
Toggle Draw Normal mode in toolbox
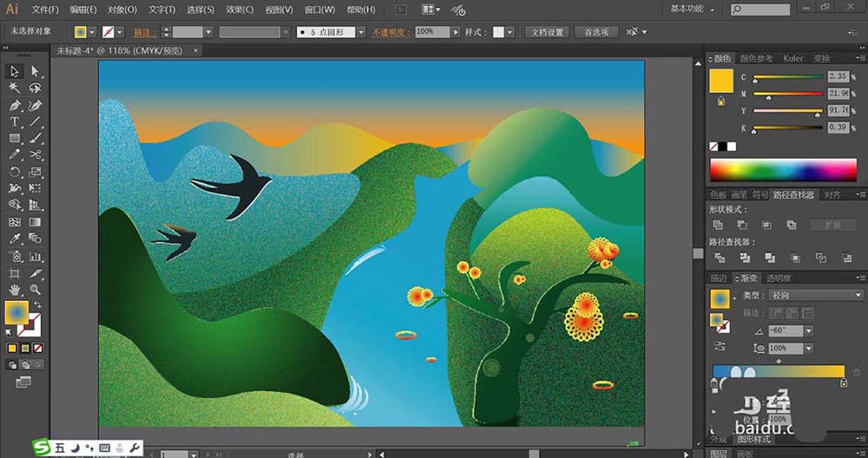(13, 364)
